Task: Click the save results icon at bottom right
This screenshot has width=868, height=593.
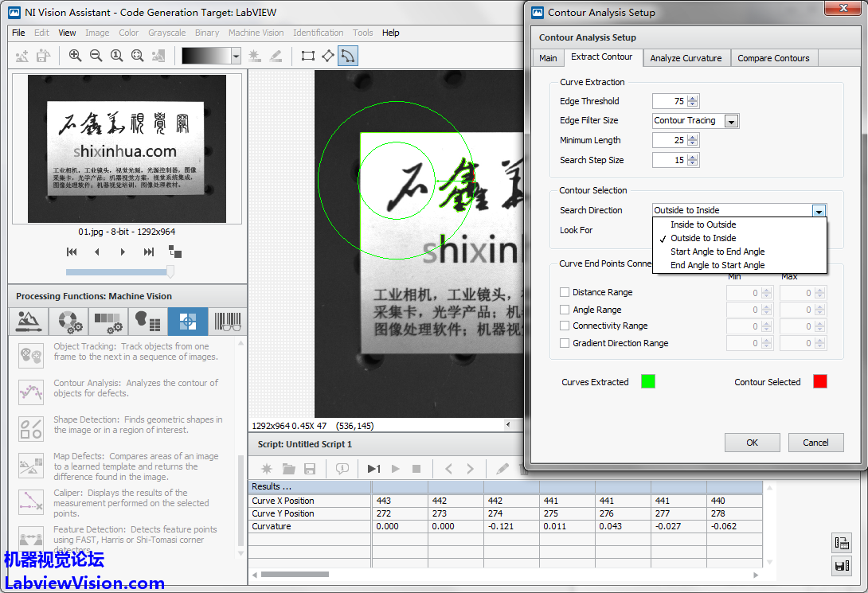Action: 842,566
